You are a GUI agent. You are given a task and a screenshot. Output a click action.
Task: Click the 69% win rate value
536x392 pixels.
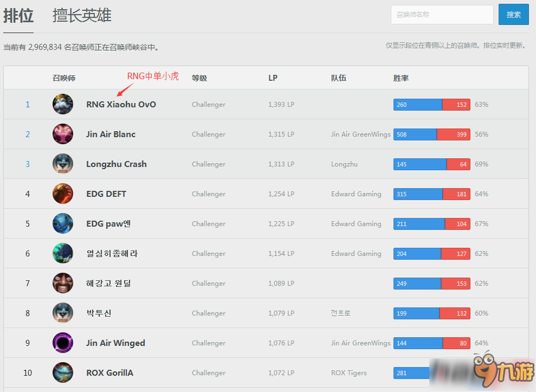(x=481, y=164)
